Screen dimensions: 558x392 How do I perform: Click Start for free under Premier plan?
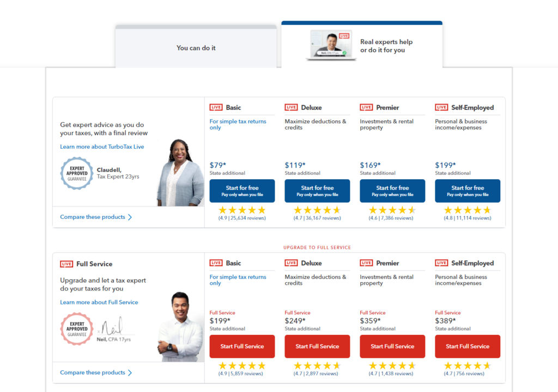click(x=392, y=191)
